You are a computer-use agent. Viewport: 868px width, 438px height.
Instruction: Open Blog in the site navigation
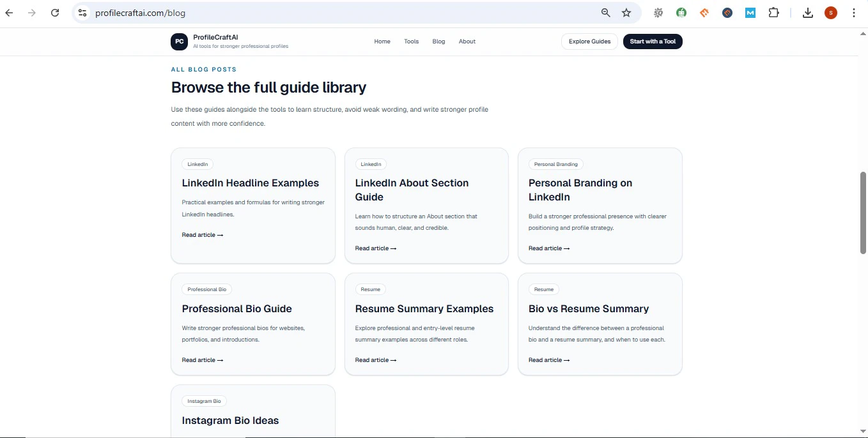[x=438, y=42]
